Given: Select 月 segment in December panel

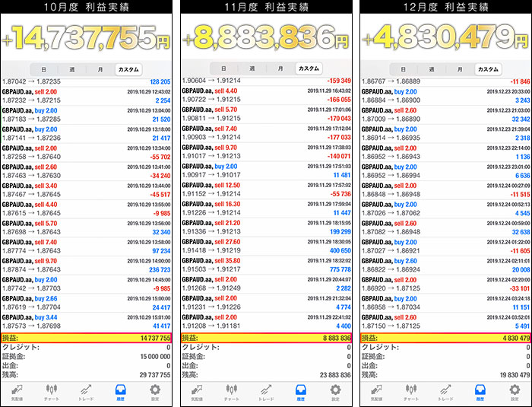Looking at the screenshot, I should pyautogui.click(x=460, y=69).
